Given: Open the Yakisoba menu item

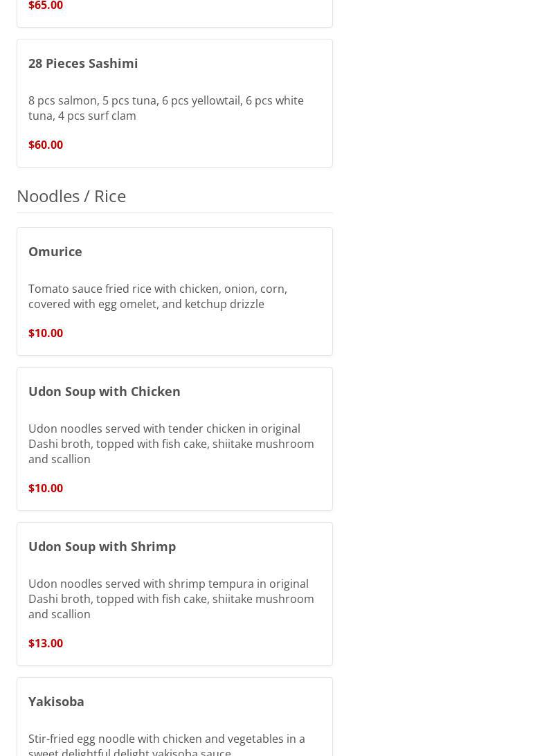Looking at the screenshot, I should pyautogui.click(x=57, y=701).
